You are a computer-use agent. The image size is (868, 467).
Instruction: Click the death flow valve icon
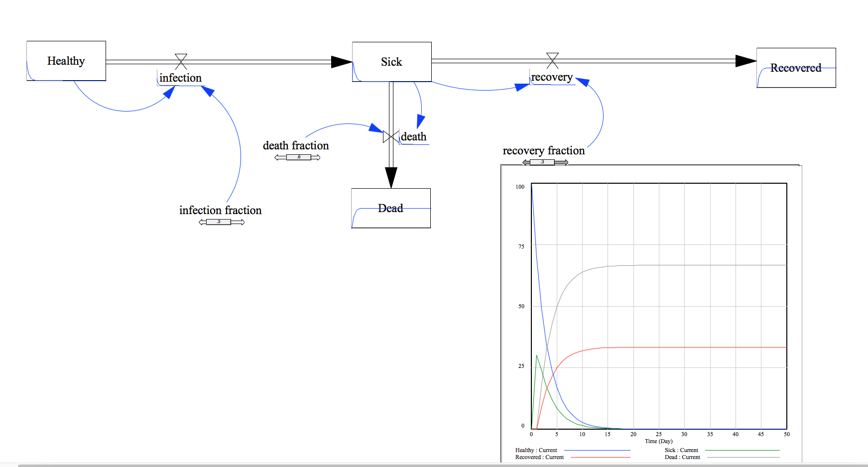pyautogui.click(x=391, y=136)
